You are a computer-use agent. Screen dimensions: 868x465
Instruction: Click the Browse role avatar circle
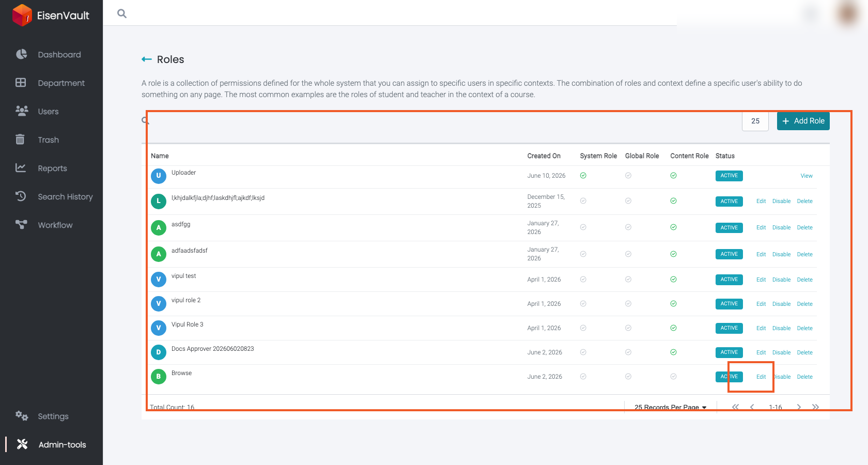159,377
